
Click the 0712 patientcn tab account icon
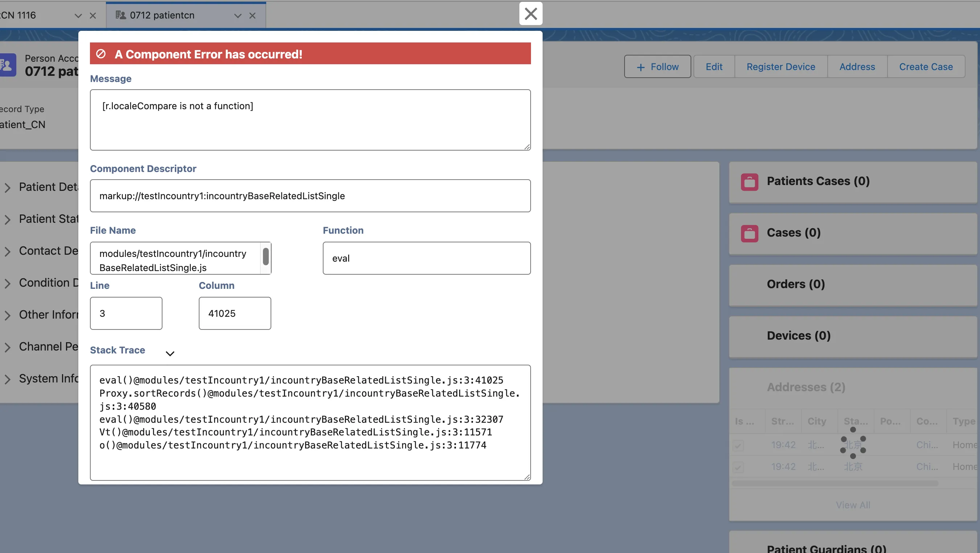(x=121, y=15)
